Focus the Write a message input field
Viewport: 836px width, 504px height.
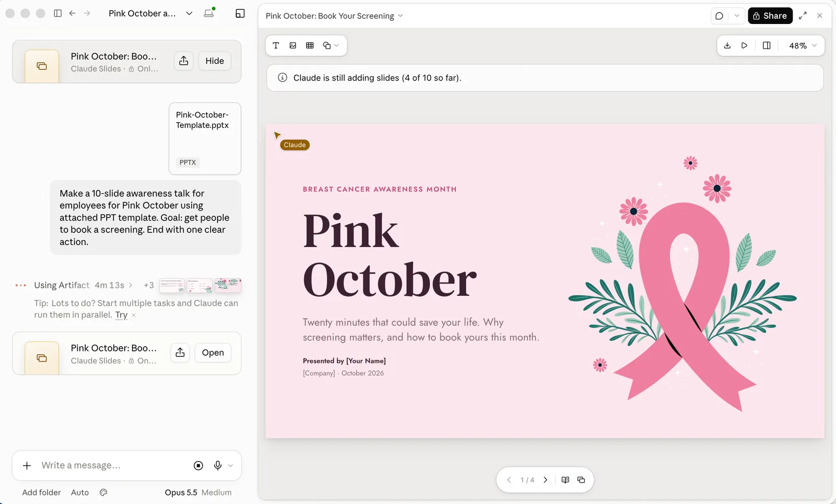click(x=112, y=465)
